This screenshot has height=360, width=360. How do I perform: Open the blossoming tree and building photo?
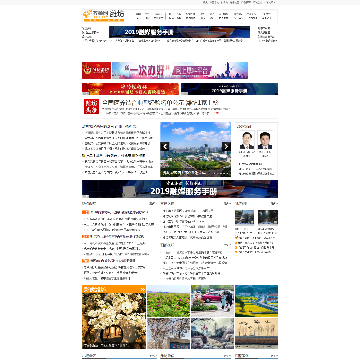169,333
